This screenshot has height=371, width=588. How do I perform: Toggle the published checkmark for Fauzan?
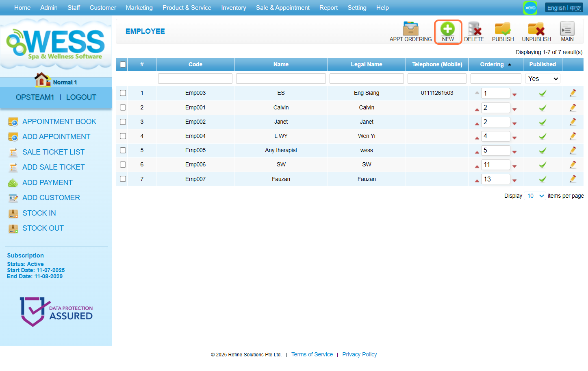(542, 179)
